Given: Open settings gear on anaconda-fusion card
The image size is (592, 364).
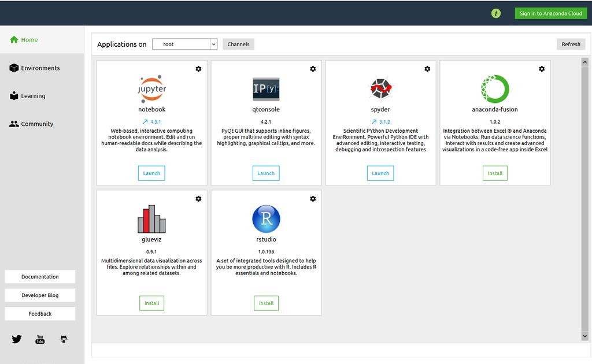Looking at the screenshot, I should click(541, 69).
